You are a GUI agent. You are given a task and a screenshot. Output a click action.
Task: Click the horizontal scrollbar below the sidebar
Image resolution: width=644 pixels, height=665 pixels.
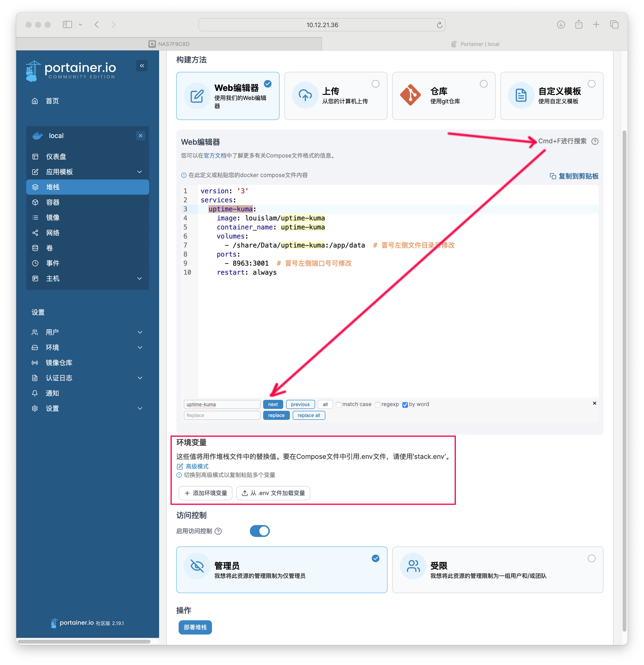(x=84, y=642)
